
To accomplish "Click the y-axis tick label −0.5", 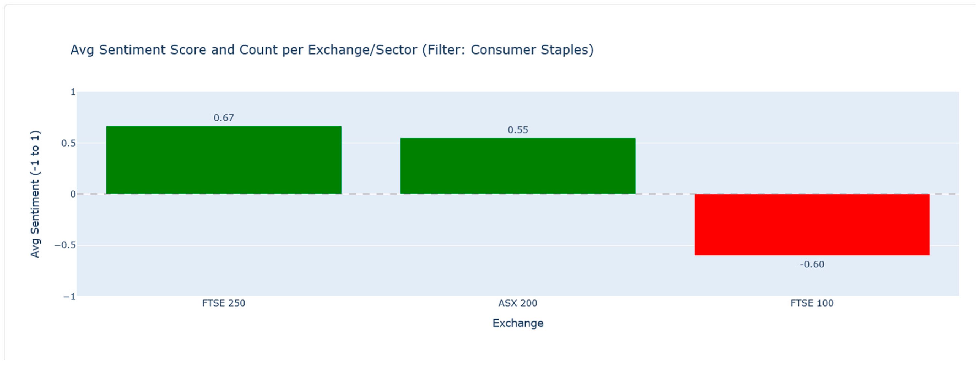I will coord(65,245).
